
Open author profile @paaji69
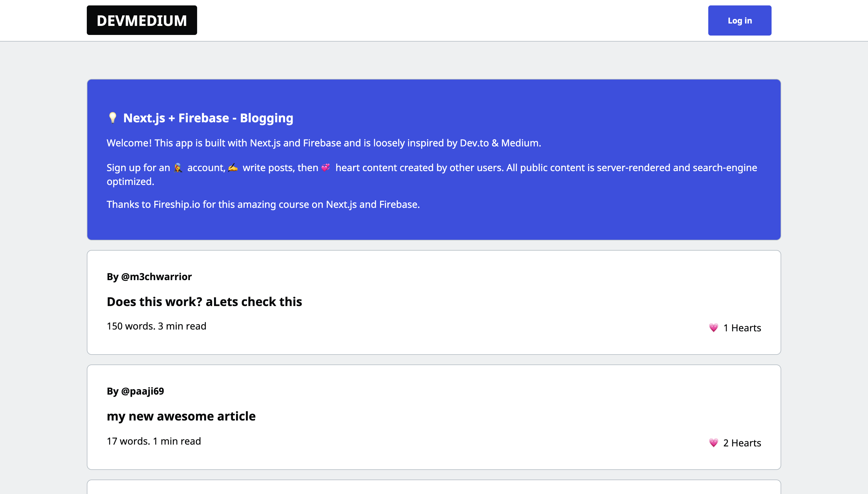[142, 391]
